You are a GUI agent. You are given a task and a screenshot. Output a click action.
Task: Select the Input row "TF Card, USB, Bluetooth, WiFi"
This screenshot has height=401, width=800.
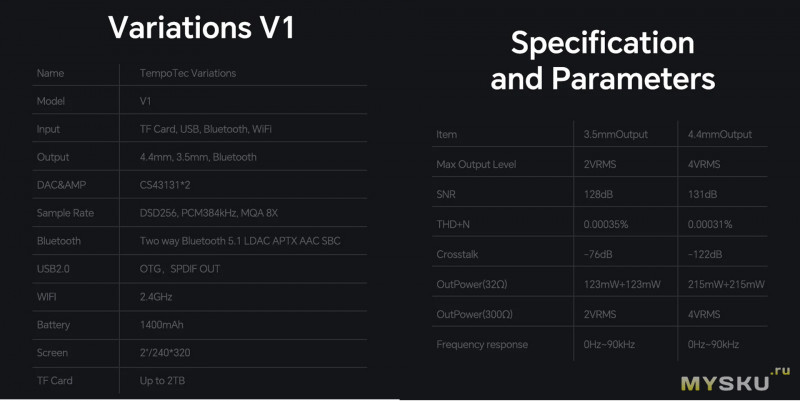point(206,129)
